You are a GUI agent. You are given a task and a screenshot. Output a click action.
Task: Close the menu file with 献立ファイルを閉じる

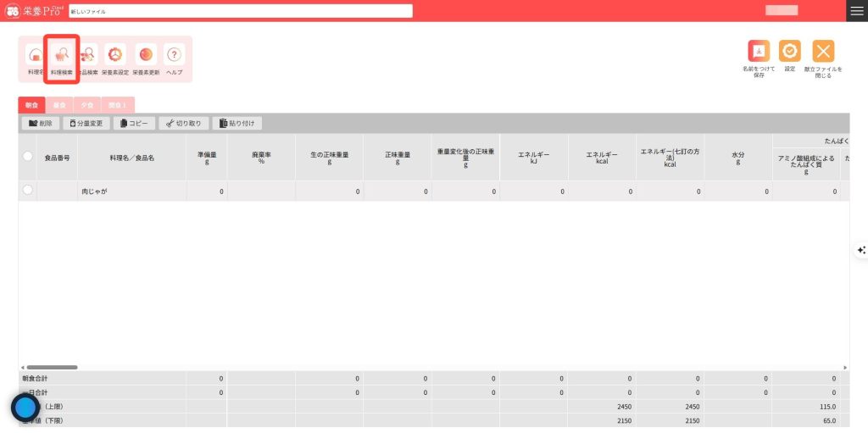823,52
